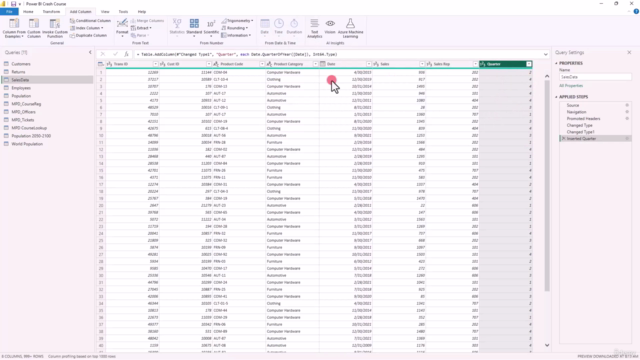Open Date column filter dropdown
Image resolution: width=640 pixels, height=360 pixels.
click(369, 64)
